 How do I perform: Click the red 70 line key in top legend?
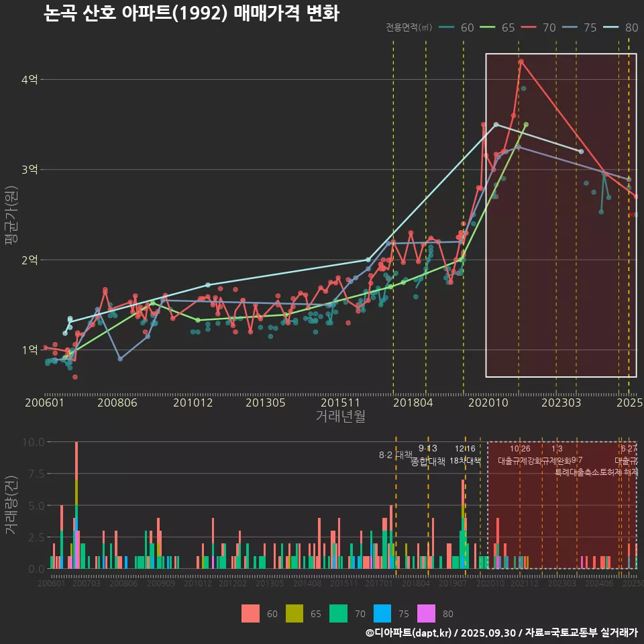(531, 28)
